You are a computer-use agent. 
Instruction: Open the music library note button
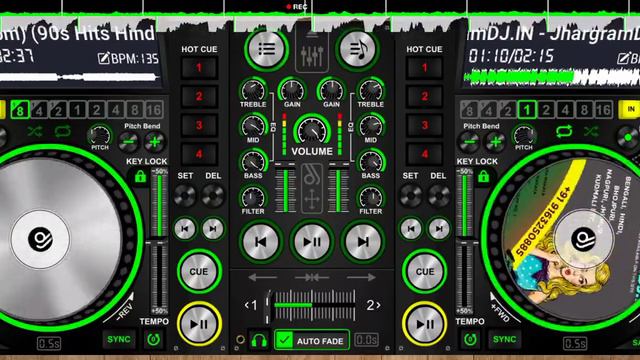358,49
